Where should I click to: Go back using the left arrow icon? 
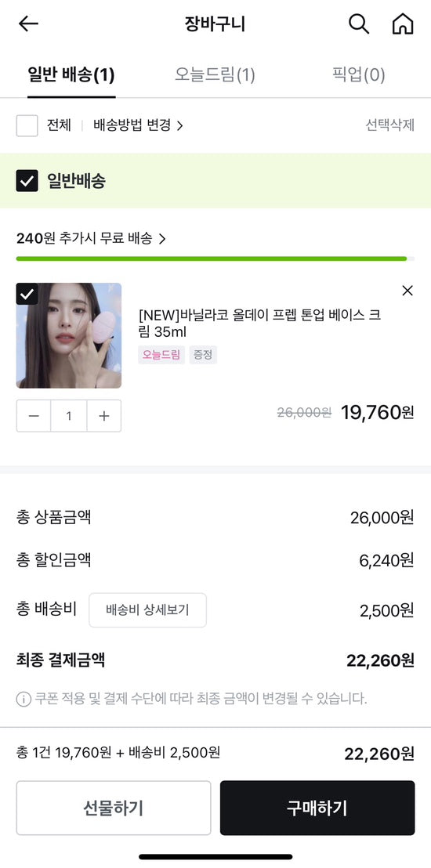coord(28,24)
